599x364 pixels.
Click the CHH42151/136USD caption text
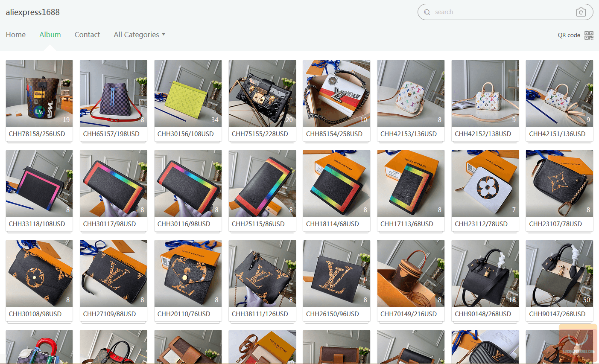point(557,134)
